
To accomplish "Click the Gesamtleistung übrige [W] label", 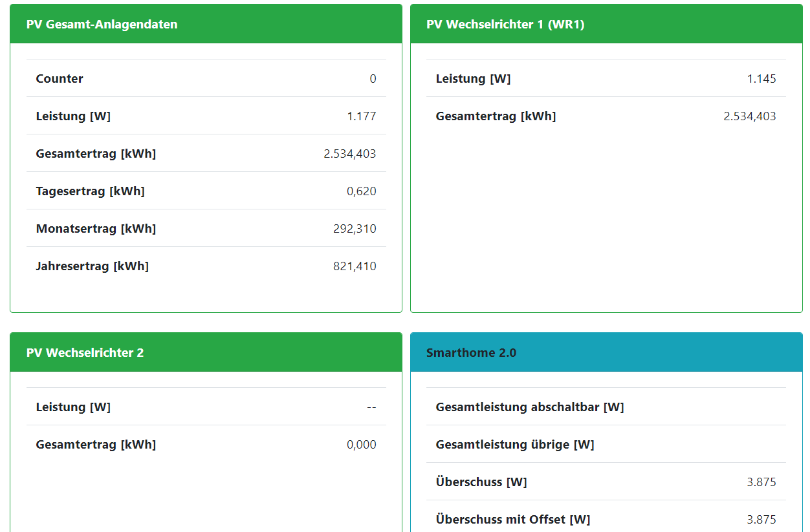I will (515, 445).
